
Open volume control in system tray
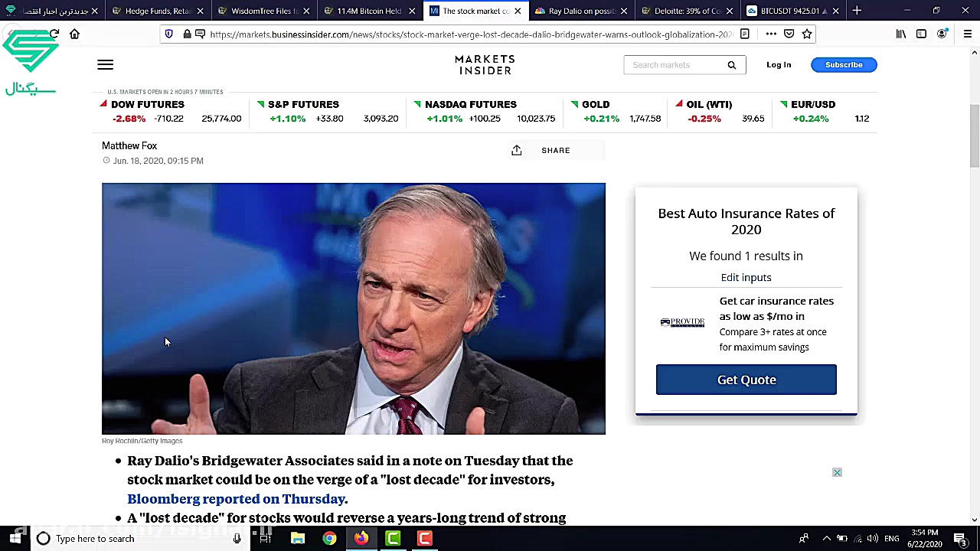click(x=872, y=539)
